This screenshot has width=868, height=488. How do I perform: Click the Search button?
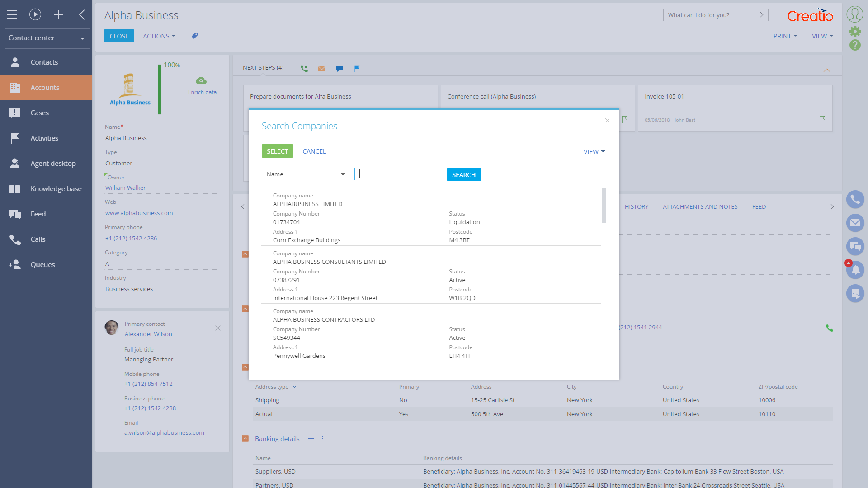point(464,174)
